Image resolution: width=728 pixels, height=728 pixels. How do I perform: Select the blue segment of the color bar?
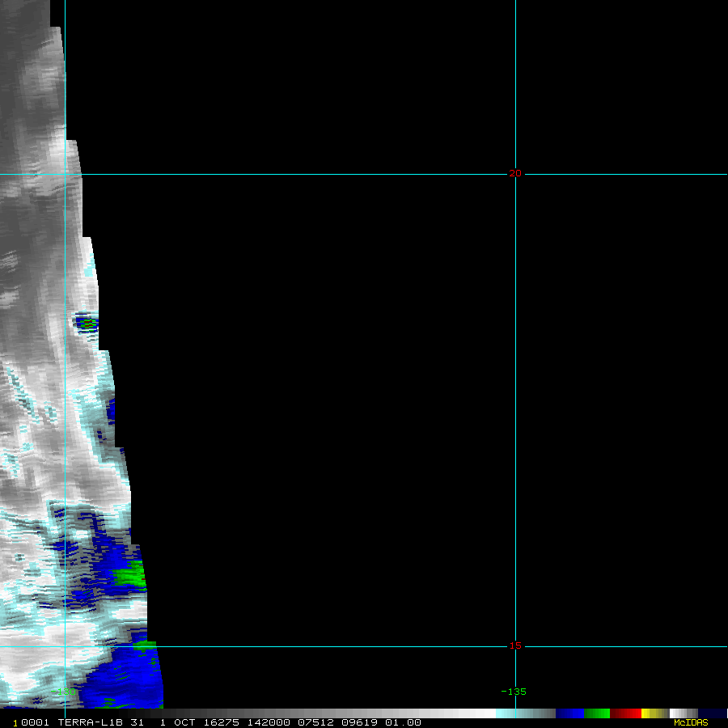coord(569,713)
